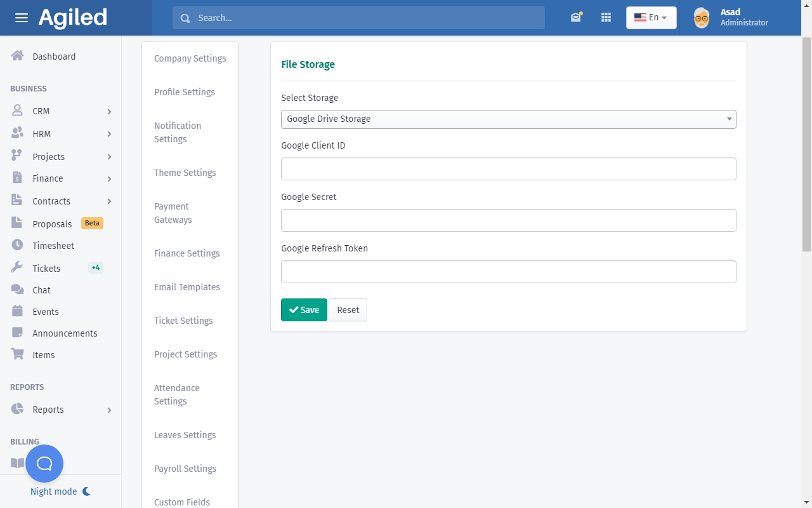Click the Dashboard home icon
This screenshot has width=812, height=508.
[x=18, y=56]
